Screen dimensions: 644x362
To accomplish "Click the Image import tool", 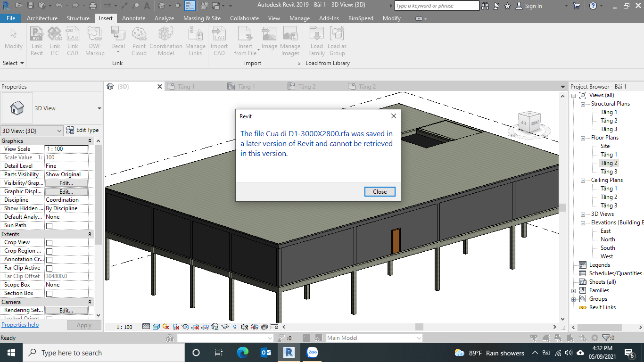I will (269, 38).
